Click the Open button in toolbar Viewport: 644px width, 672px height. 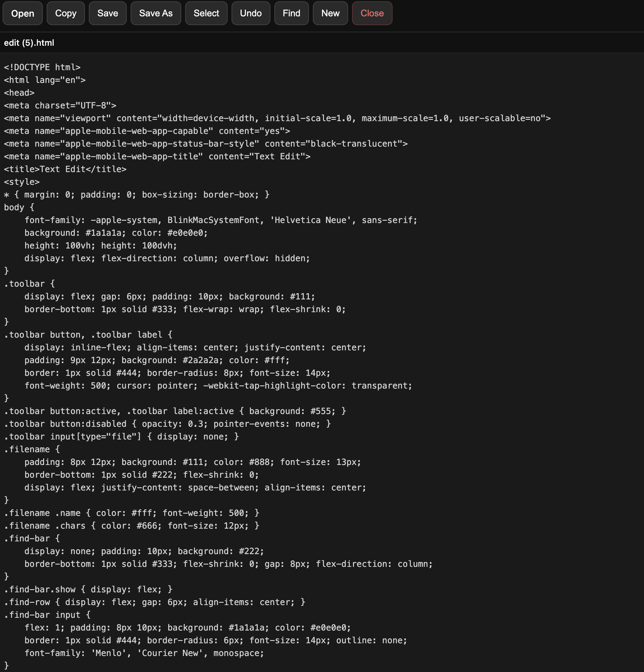coord(23,13)
